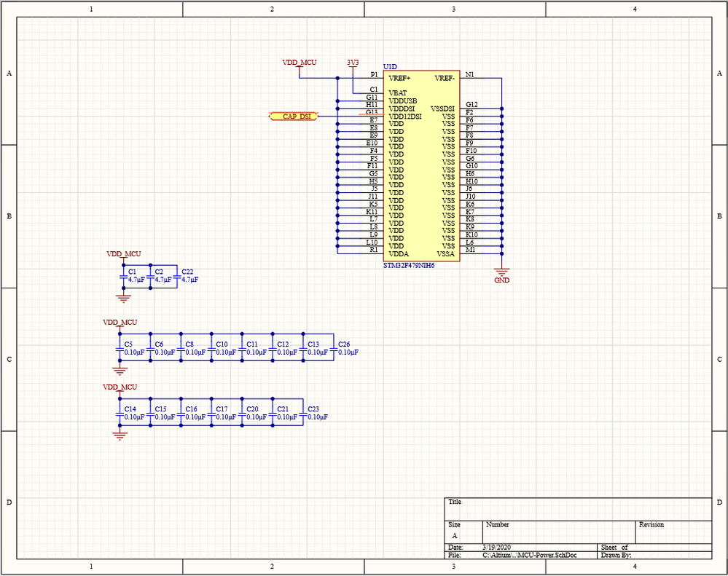Click the 0.10µF value of C26
This screenshot has height=576, width=728.
click(x=348, y=352)
